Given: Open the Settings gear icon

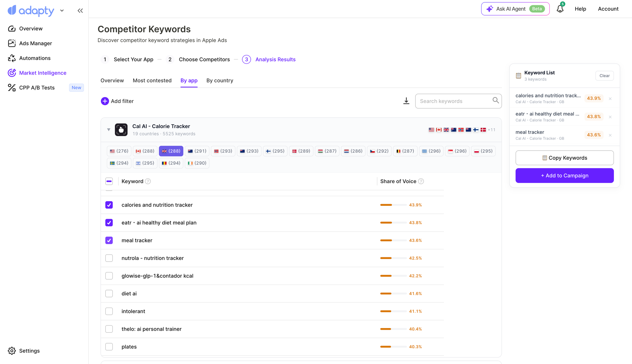Looking at the screenshot, I should [x=12, y=351].
